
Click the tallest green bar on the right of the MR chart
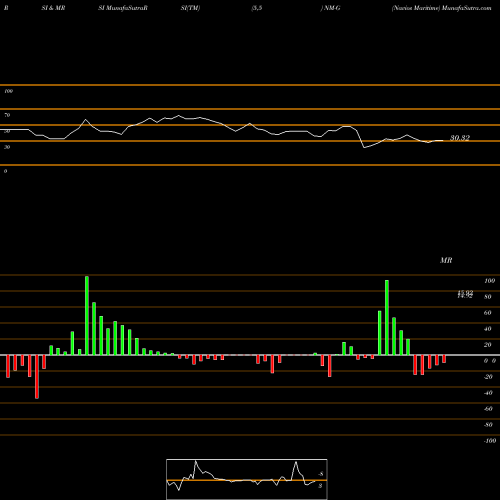(x=387, y=317)
